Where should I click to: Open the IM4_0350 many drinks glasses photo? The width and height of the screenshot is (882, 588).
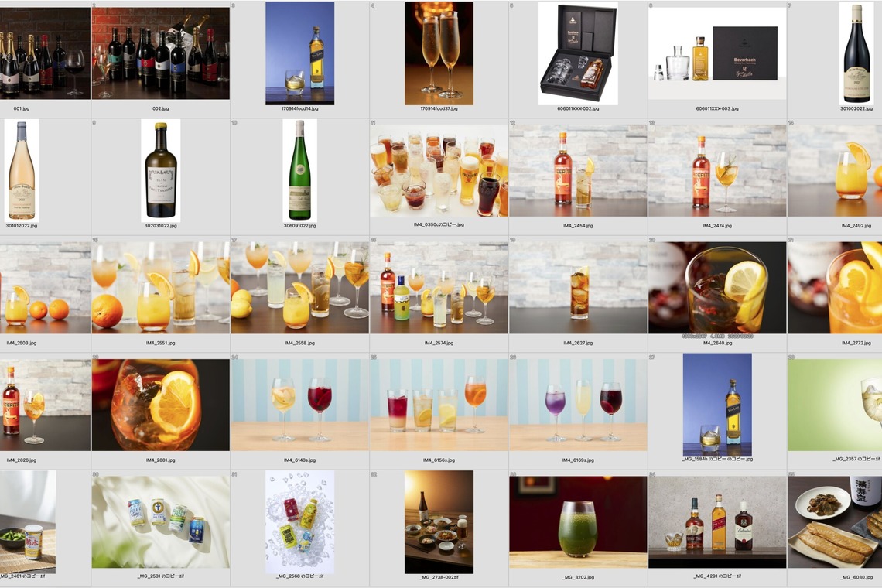(x=439, y=170)
